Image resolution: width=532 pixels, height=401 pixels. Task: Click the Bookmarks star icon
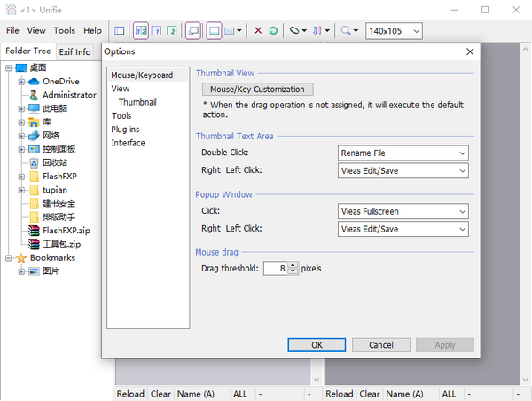click(21, 258)
